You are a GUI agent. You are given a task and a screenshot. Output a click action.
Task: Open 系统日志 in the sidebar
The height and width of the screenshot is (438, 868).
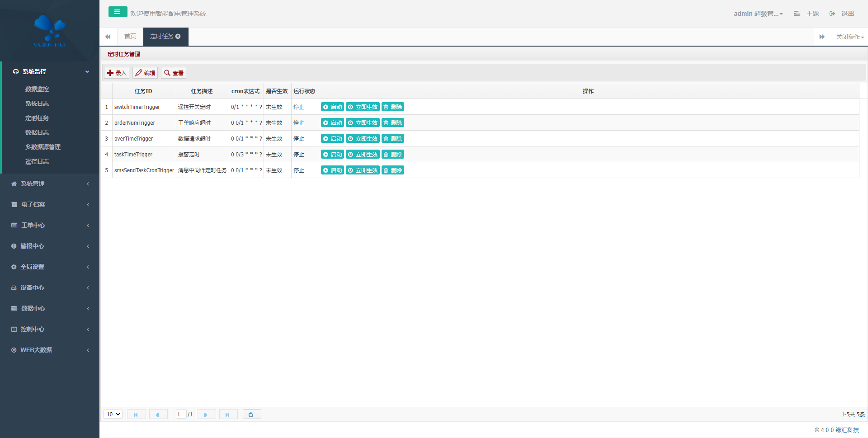(37, 104)
